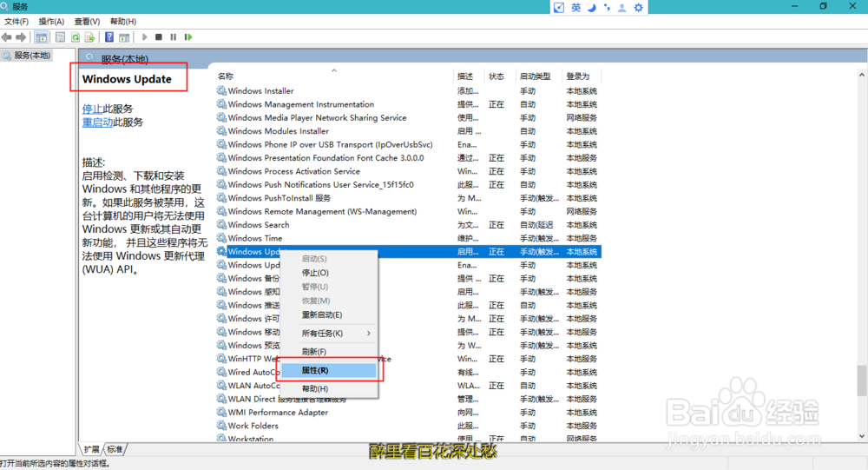Click the 重启动 link in description pane
Image resolution: width=868 pixels, height=470 pixels.
97,122
